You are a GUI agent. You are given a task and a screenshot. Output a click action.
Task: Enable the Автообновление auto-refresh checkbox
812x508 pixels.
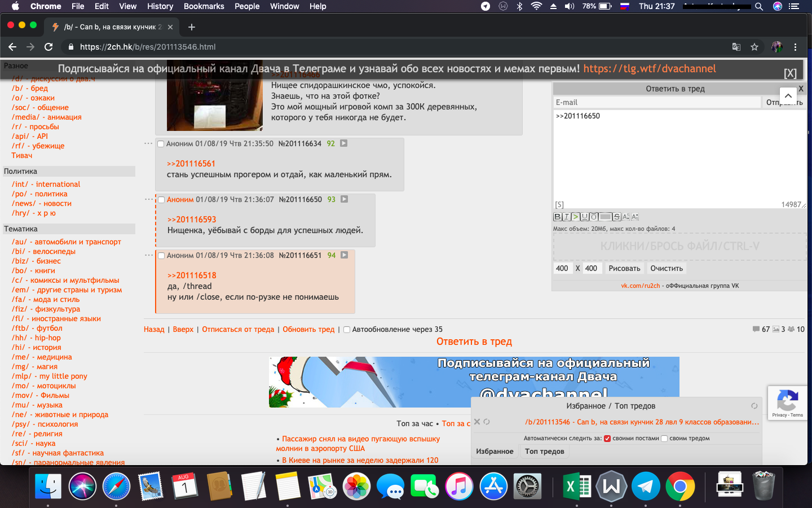[347, 330]
